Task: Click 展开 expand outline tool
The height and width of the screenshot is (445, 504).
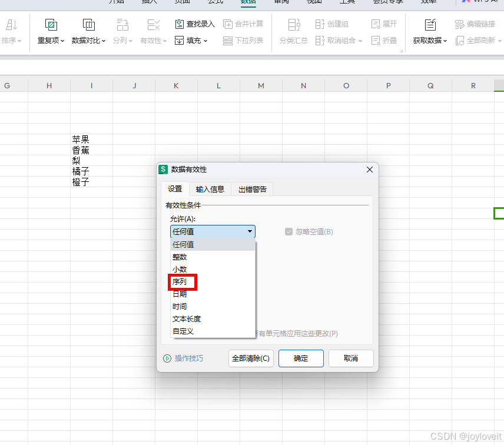Action: coord(384,24)
